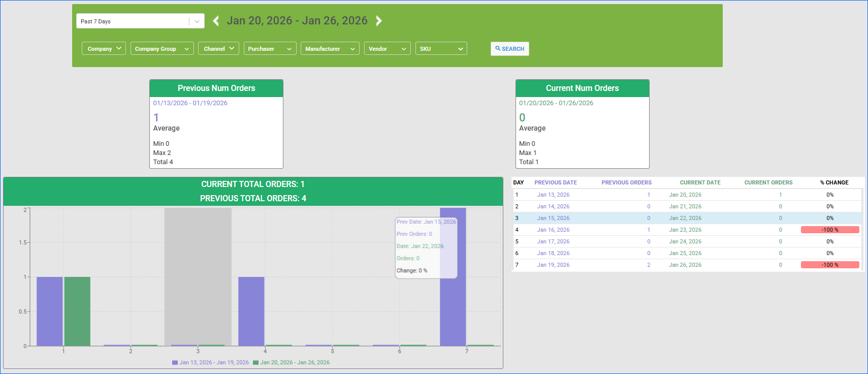Screen dimensions: 868x374
Task: Click the Current Orders column header
Action: pos(768,182)
